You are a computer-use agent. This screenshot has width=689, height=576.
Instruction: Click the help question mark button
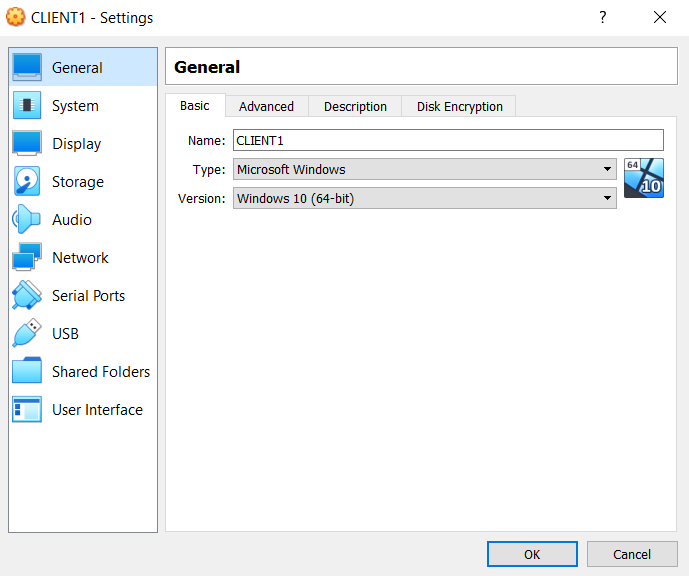point(603,17)
